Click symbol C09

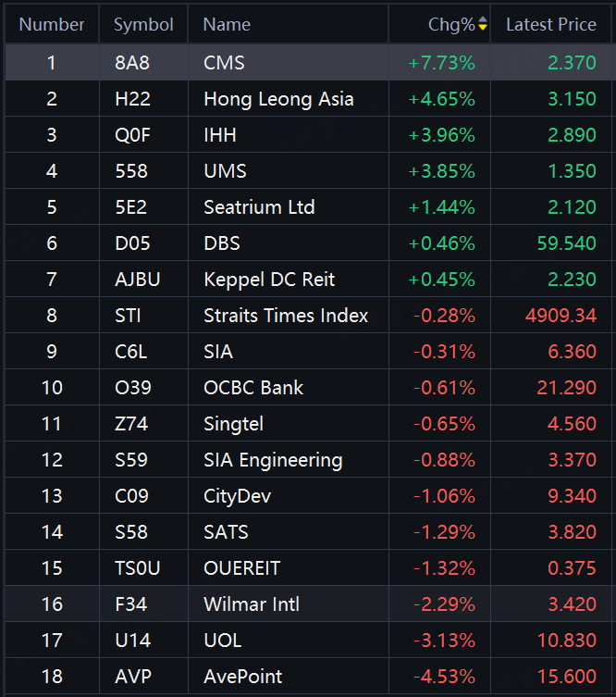pyautogui.click(x=131, y=496)
